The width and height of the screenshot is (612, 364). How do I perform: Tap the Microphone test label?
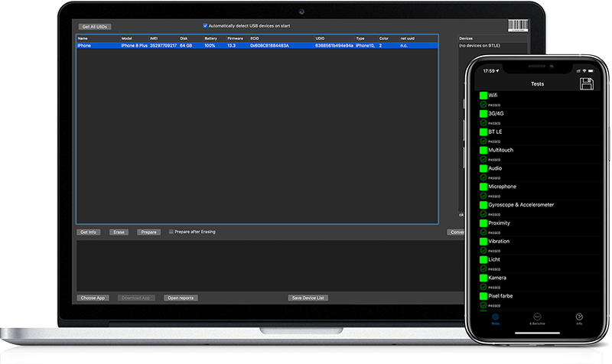(x=503, y=187)
